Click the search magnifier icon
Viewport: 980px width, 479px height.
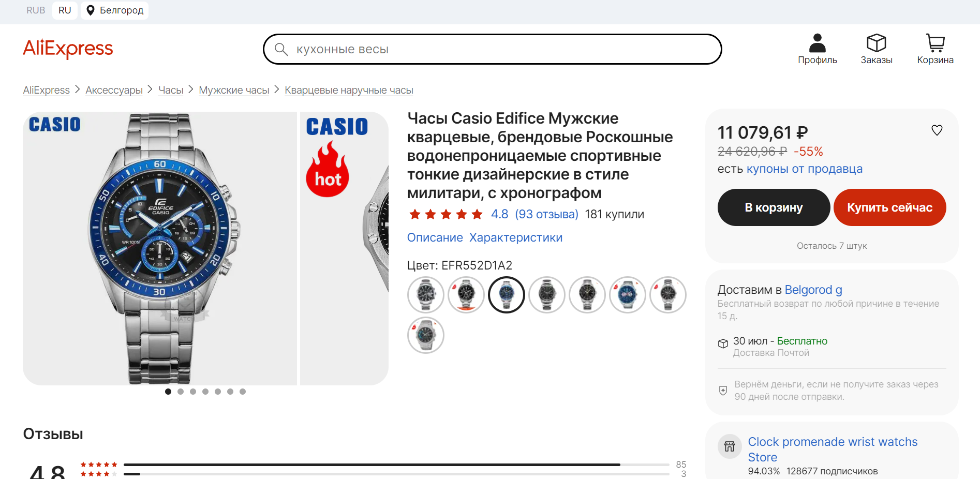point(281,49)
